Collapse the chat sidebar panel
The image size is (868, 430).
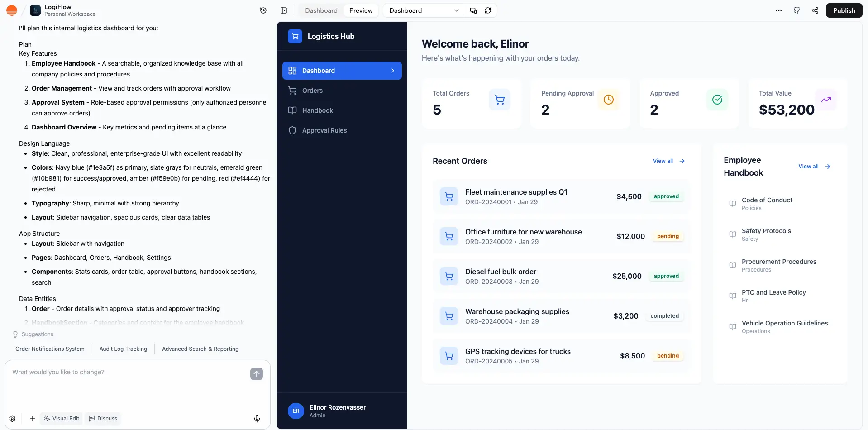click(284, 10)
